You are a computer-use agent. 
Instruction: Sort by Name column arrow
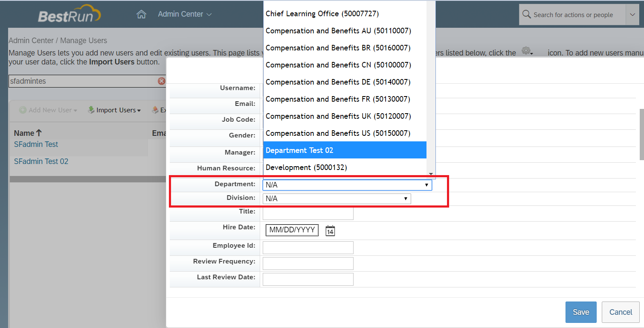point(39,133)
